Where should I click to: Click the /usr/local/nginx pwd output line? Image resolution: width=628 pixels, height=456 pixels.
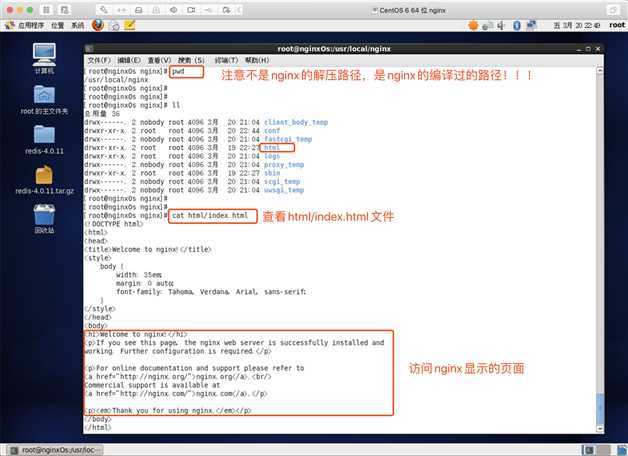coord(116,80)
